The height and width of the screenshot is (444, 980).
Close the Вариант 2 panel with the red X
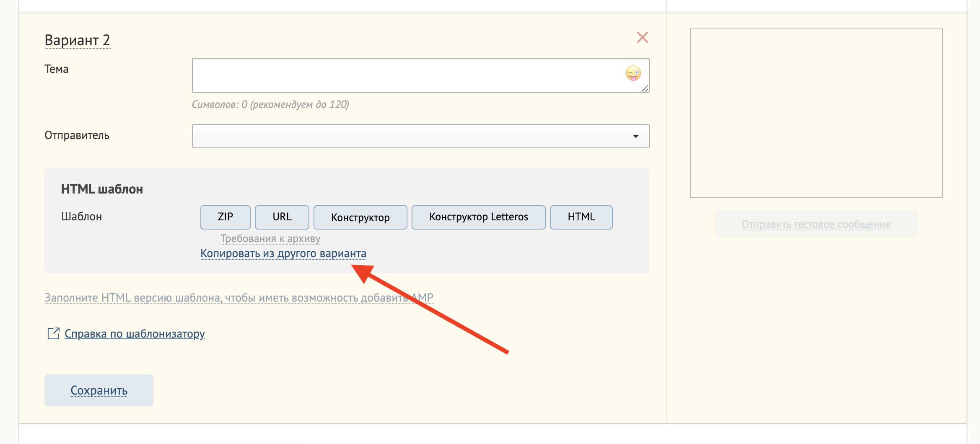click(x=642, y=37)
